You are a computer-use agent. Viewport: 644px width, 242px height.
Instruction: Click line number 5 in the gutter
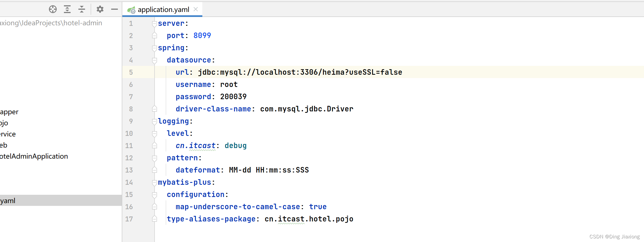(x=131, y=72)
